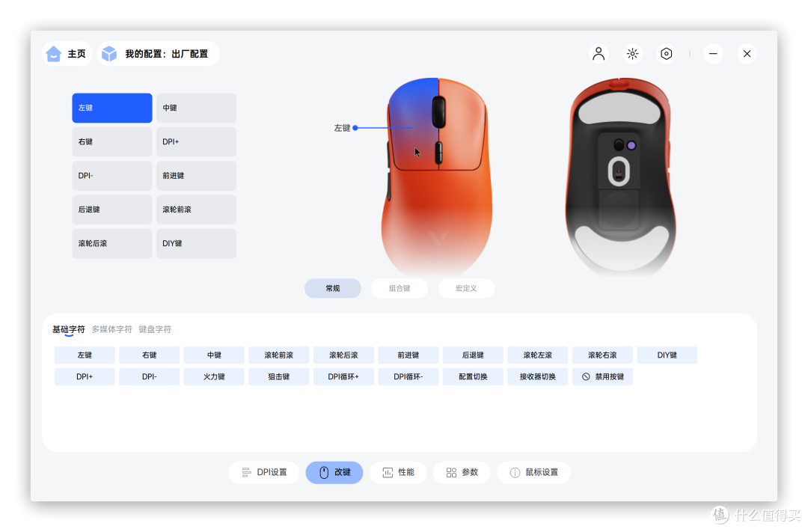
Task: Assign 右键 from the basic characters
Action: [x=150, y=355]
